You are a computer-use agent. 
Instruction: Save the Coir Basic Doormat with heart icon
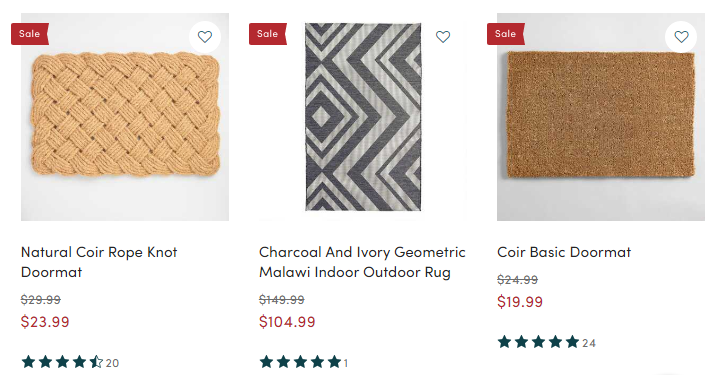tap(681, 37)
